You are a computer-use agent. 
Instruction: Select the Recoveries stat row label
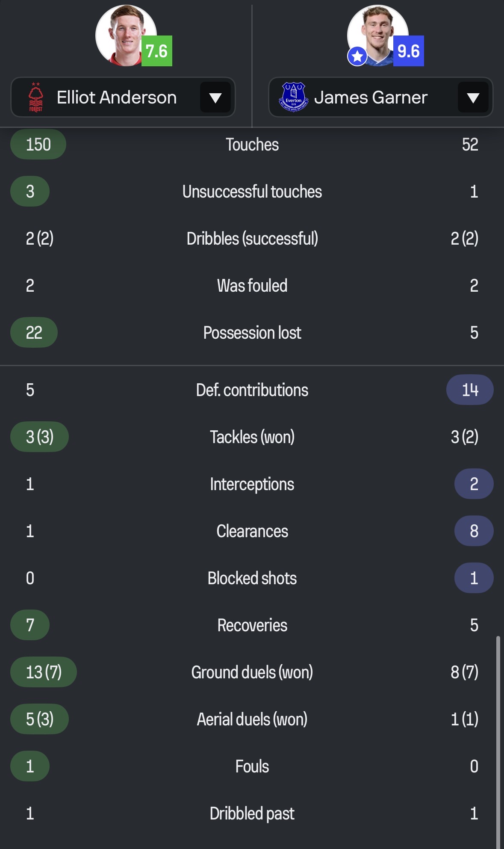(x=252, y=625)
